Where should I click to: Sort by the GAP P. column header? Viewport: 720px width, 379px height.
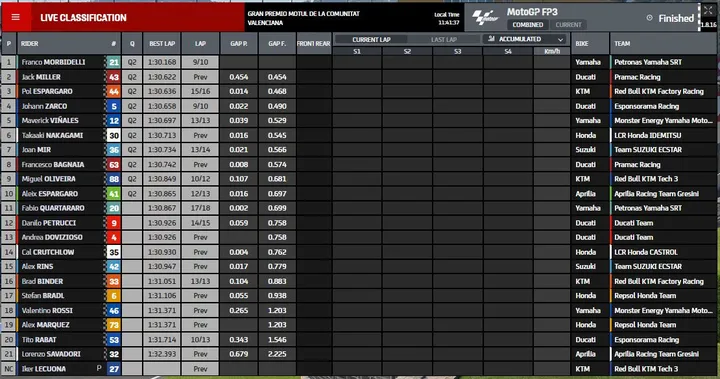tap(238, 44)
